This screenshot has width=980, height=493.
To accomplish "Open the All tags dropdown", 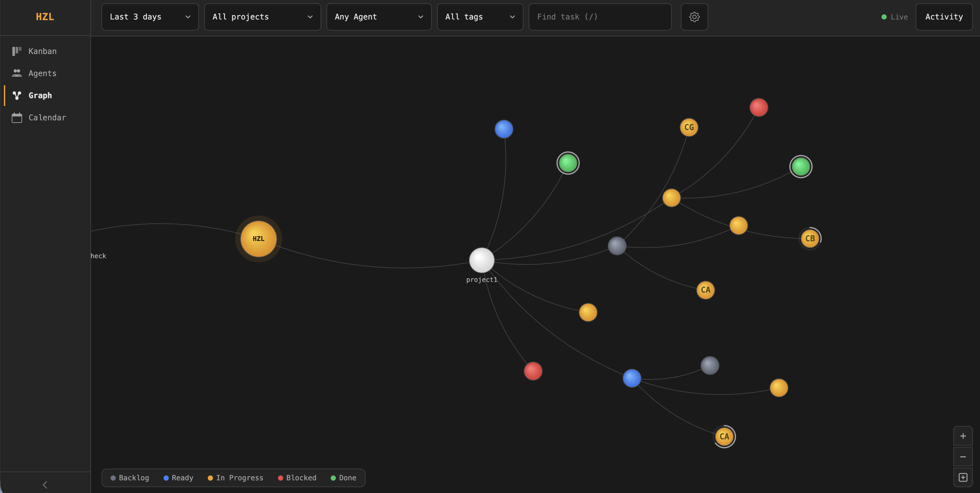I will (480, 17).
